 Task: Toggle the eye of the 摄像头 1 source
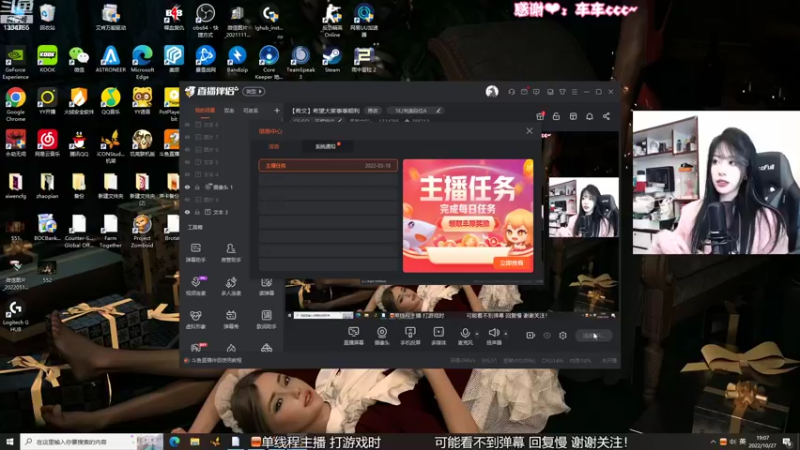(x=187, y=187)
